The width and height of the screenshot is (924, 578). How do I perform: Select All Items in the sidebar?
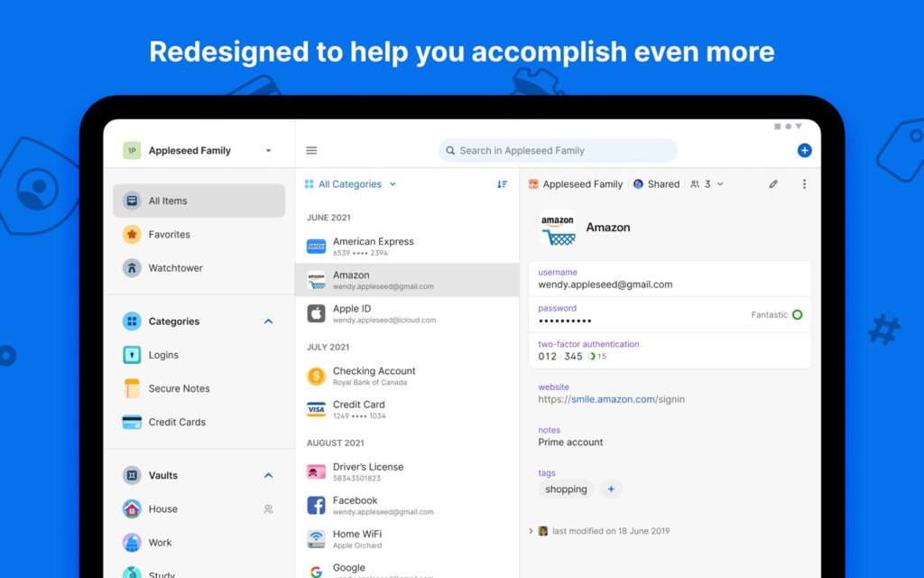click(167, 200)
